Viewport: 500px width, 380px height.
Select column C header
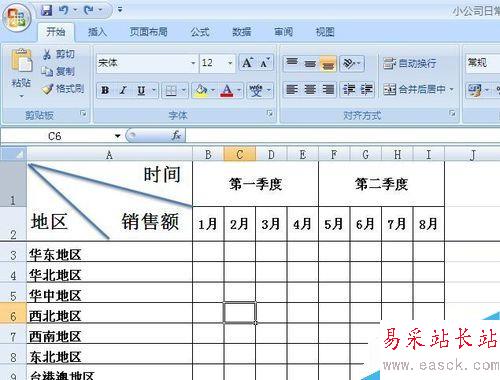coord(239,155)
